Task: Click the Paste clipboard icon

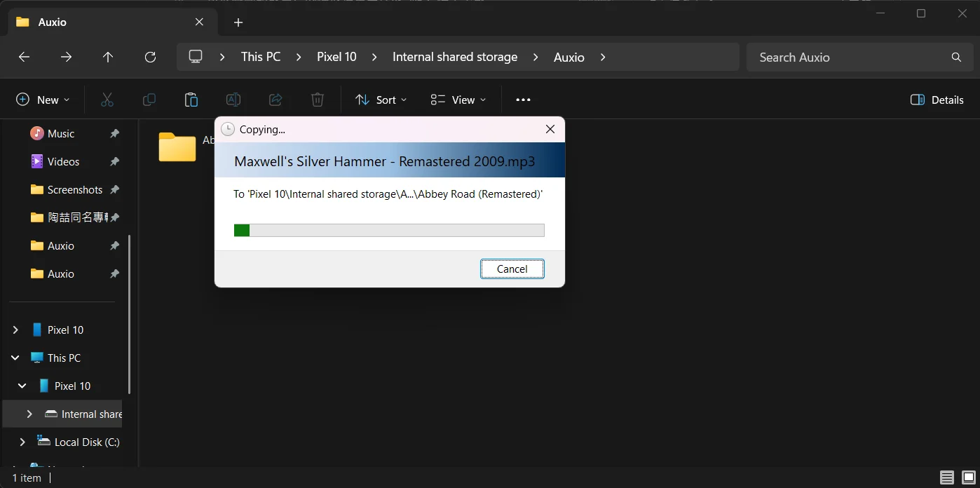Action: click(191, 100)
